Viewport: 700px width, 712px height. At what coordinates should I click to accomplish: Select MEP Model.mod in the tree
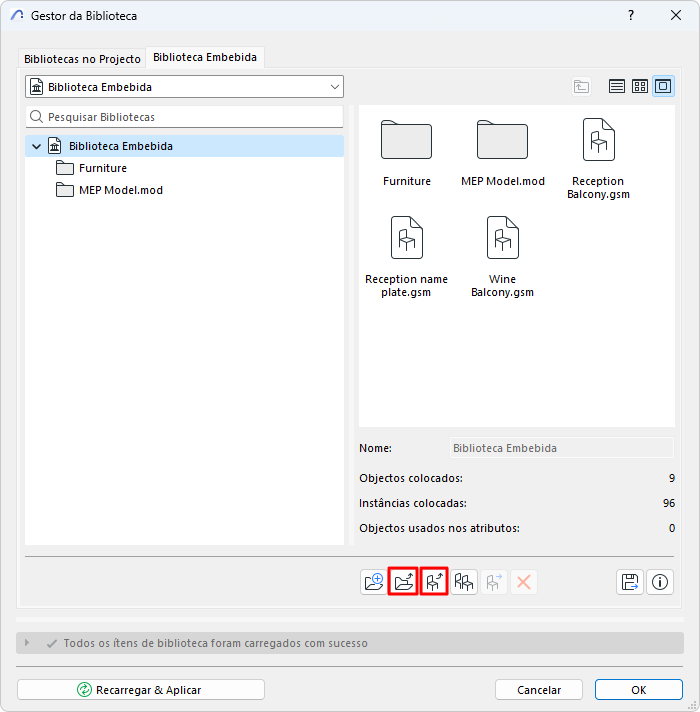[x=121, y=190]
